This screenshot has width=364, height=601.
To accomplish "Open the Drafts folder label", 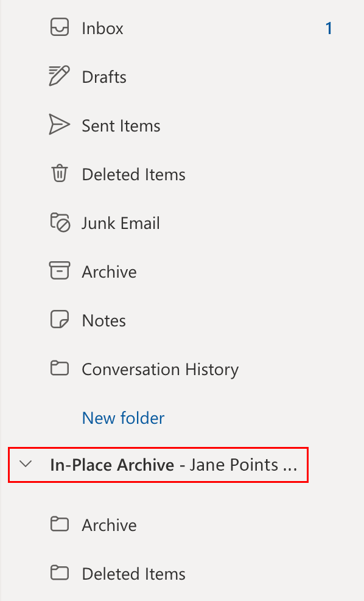I will point(104,77).
